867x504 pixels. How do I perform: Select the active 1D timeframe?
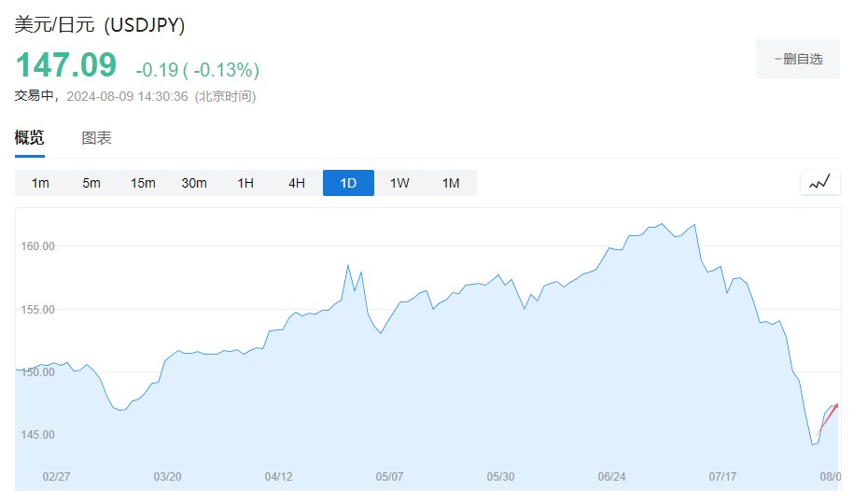(x=348, y=183)
